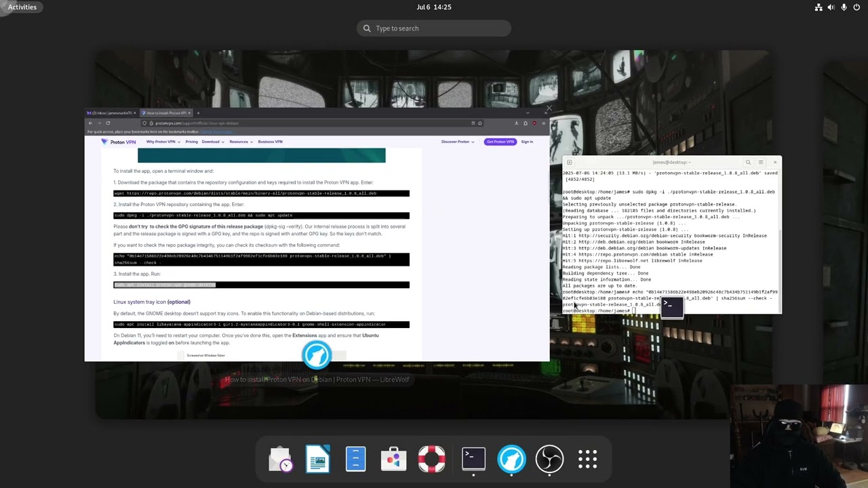This screenshot has height=488, width=868.
Task: Open the network status icon in top bar
Action: [x=818, y=7]
